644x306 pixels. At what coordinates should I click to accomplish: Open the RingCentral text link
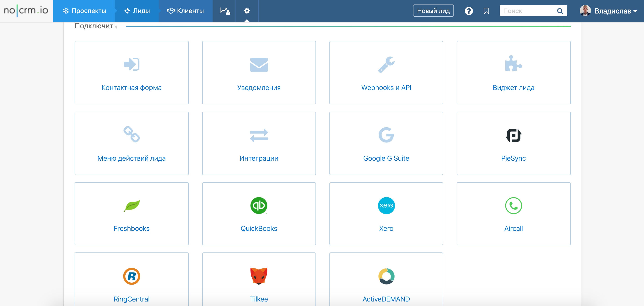pos(131,299)
